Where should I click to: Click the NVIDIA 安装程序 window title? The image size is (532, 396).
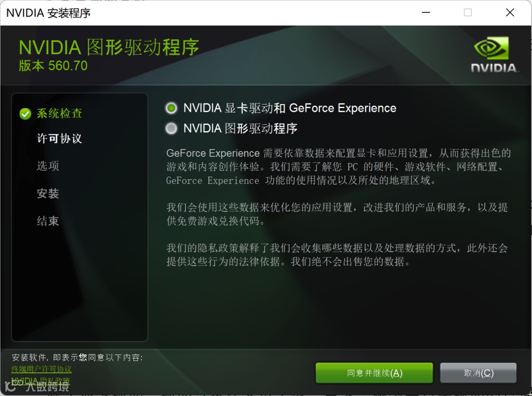[x=48, y=13]
